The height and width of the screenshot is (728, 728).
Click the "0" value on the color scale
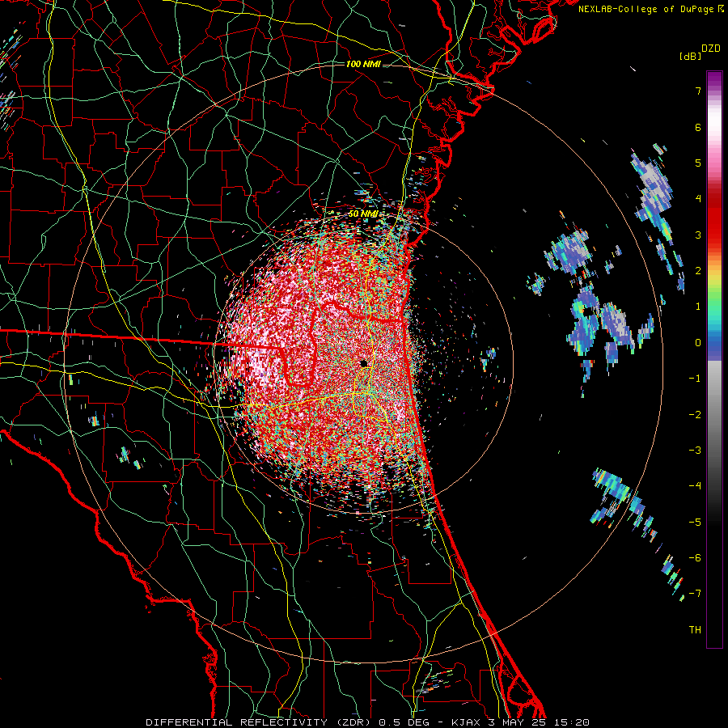point(698,343)
